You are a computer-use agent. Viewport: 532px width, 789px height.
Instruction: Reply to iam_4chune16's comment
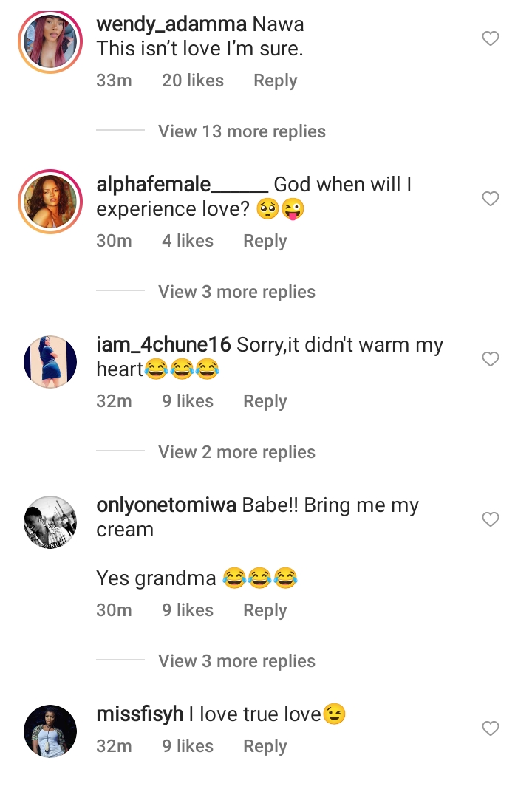click(x=265, y=401)
